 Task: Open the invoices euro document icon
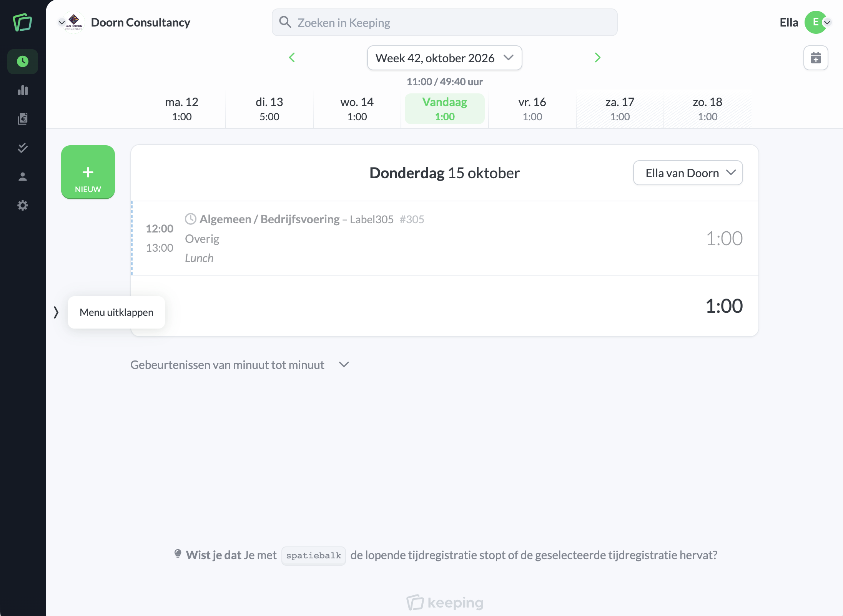23,119
